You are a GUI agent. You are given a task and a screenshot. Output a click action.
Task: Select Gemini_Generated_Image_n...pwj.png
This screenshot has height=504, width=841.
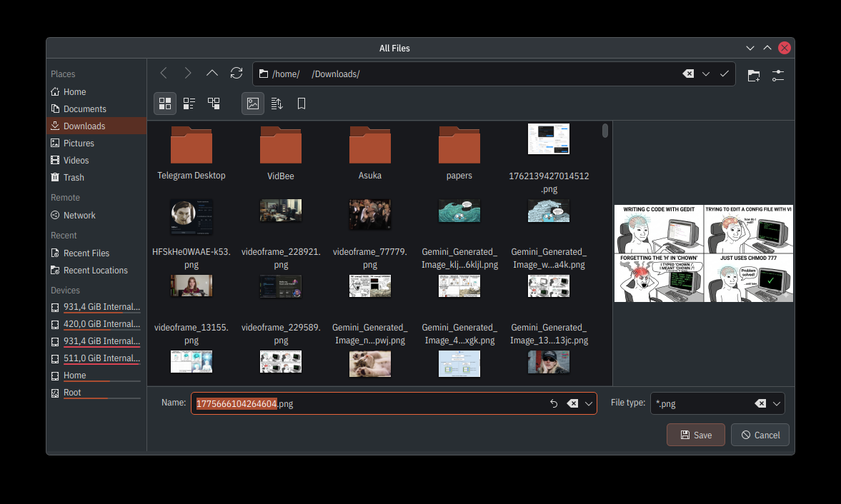370,310
